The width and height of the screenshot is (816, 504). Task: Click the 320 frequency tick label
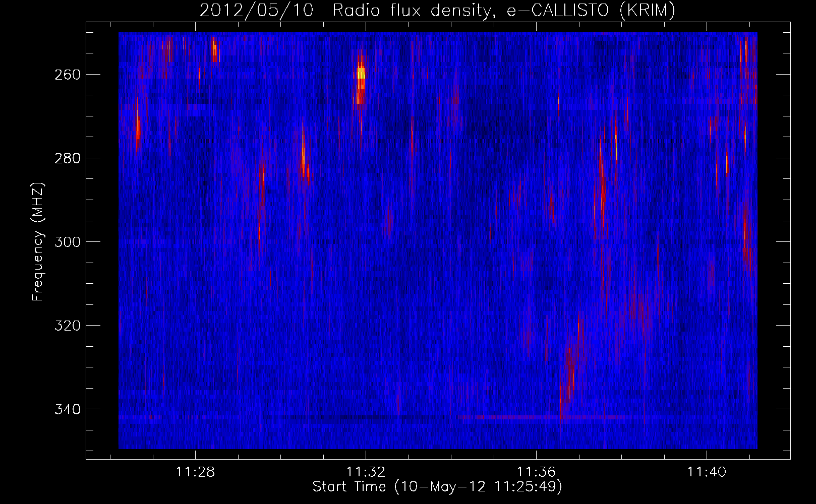68,326
